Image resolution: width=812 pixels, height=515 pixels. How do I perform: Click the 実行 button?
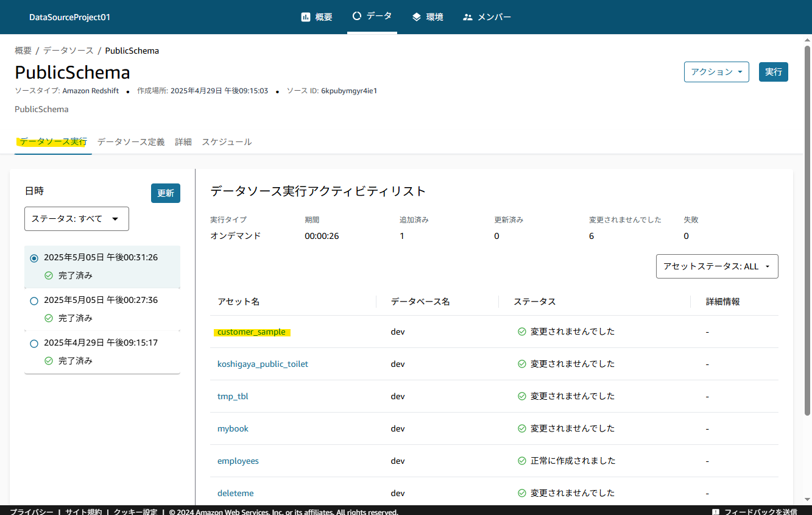pos(774,72)
